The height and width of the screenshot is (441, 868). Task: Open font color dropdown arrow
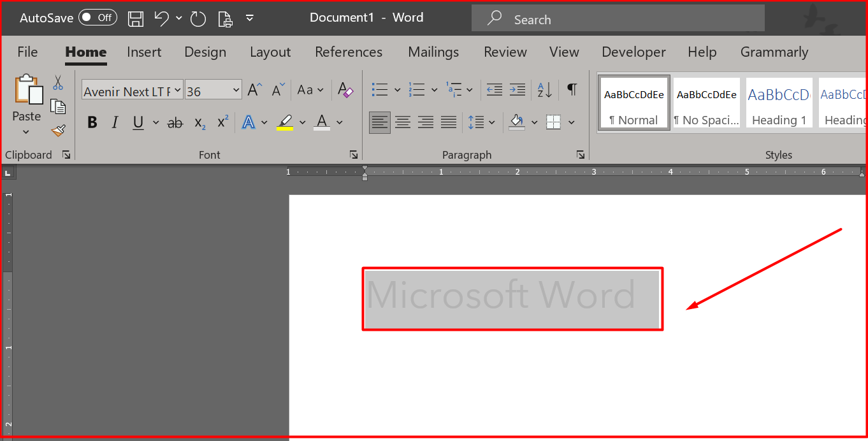pos(340,122)
